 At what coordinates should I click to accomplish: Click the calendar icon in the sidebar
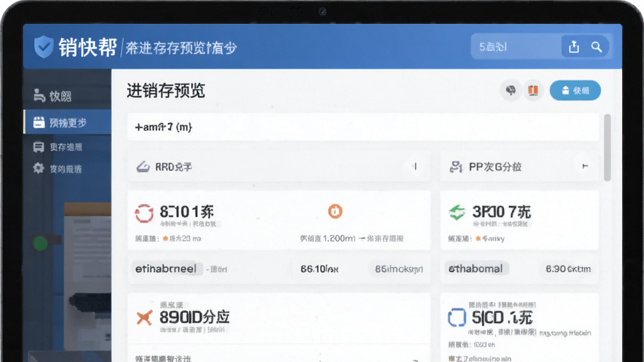click(38, 123)
